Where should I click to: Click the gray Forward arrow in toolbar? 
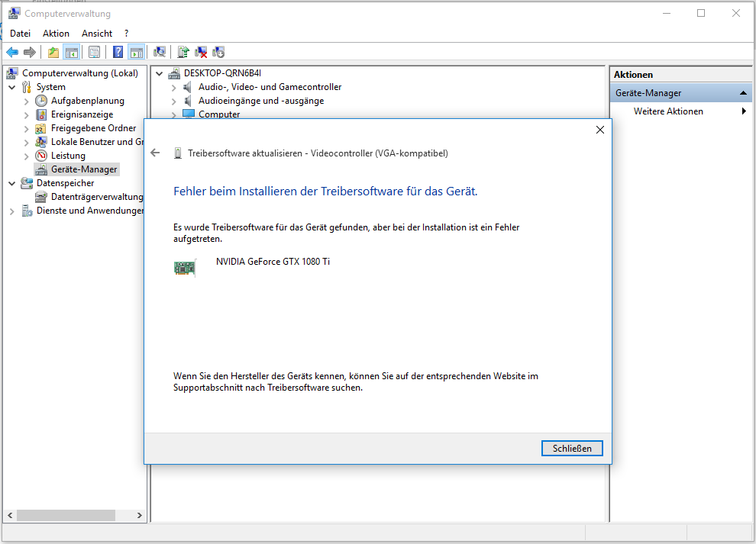(x=30, y=52)
